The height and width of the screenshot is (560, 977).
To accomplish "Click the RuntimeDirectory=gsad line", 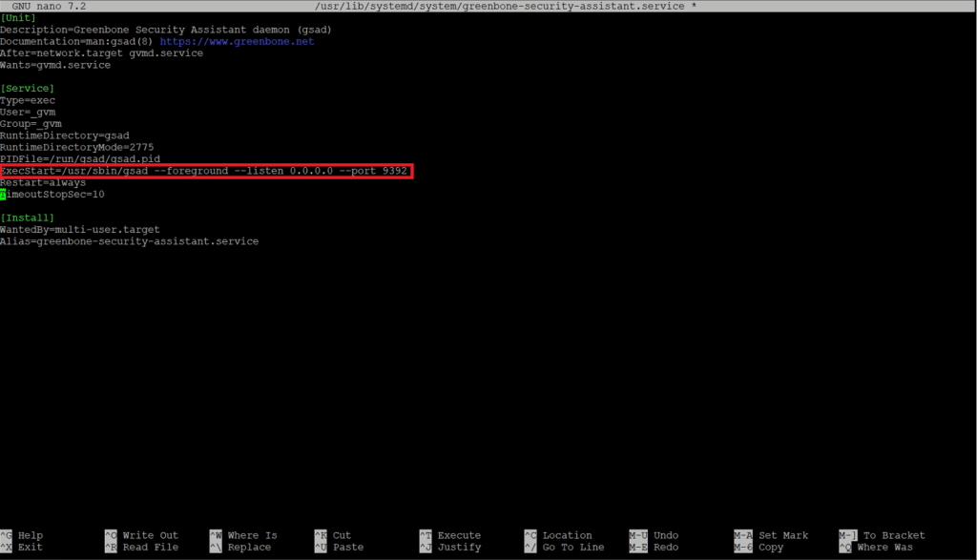I will 65,135.
